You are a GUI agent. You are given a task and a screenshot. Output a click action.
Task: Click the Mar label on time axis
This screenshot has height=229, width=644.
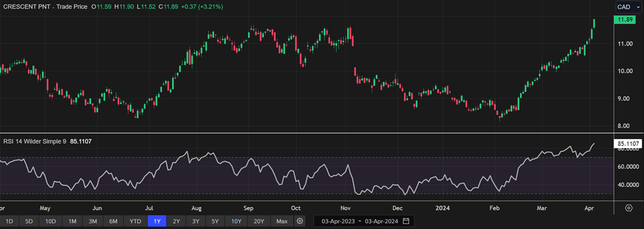pos(541,208)
